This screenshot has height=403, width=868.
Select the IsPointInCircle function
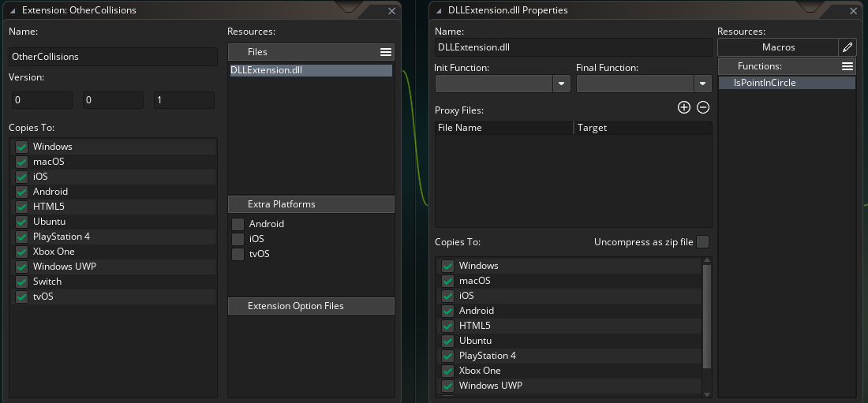(x=787, y=83)
